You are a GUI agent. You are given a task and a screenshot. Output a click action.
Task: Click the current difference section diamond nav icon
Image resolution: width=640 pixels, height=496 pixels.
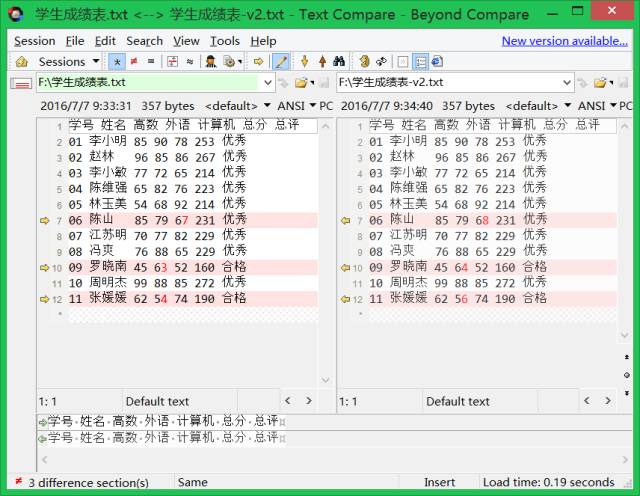[x=627, y=375]
